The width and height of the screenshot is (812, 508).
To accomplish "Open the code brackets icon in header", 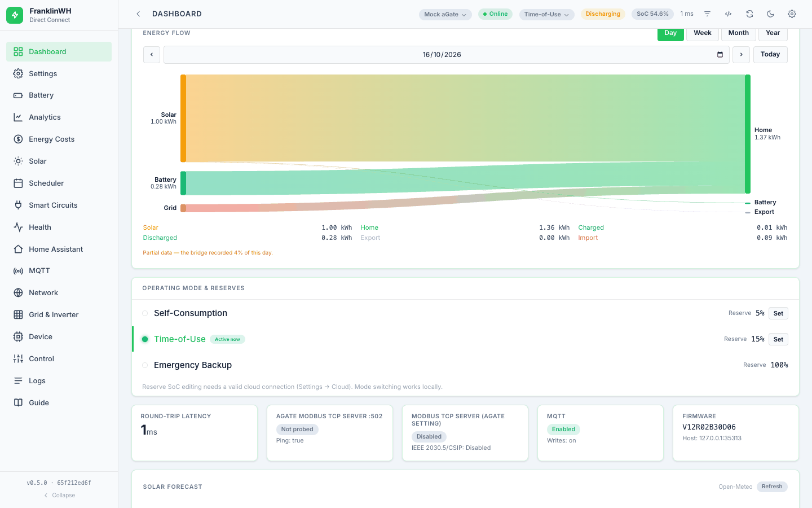I will (x=729, y=14).
